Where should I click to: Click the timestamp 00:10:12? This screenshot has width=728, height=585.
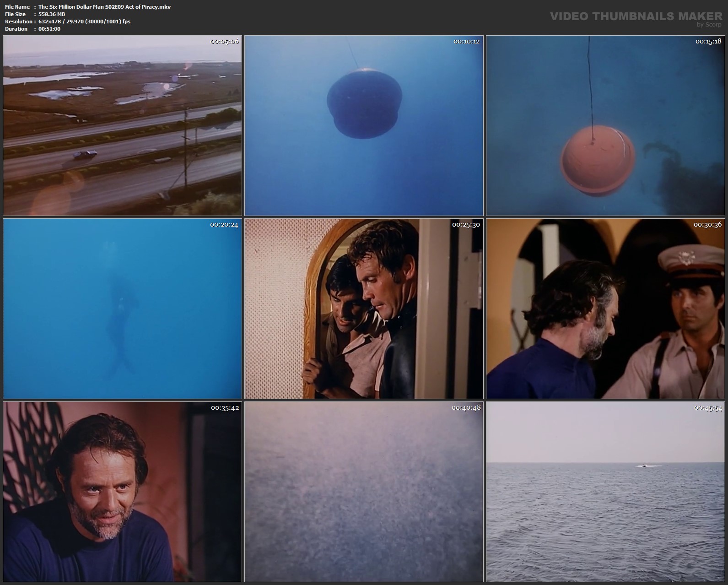point(466,41)
